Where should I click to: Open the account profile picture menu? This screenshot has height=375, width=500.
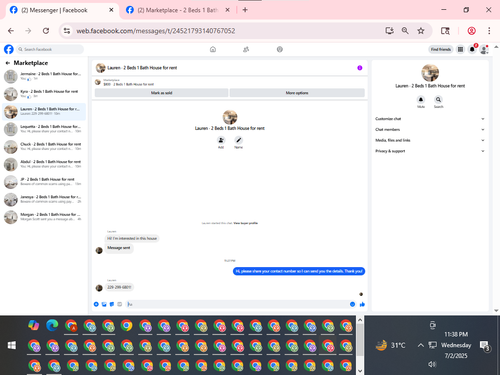click(484, 50)
